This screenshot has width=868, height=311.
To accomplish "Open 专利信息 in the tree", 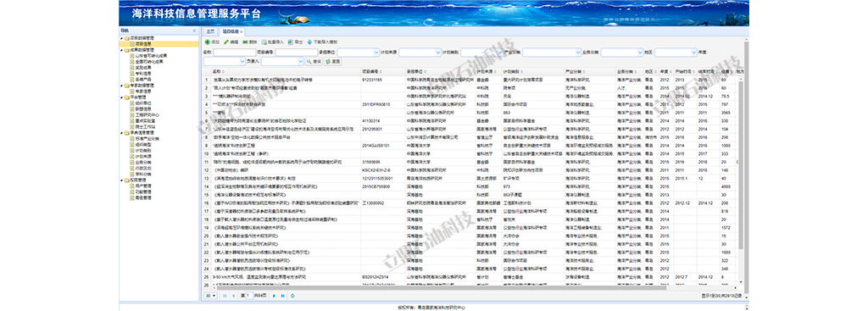I will 142,74.
